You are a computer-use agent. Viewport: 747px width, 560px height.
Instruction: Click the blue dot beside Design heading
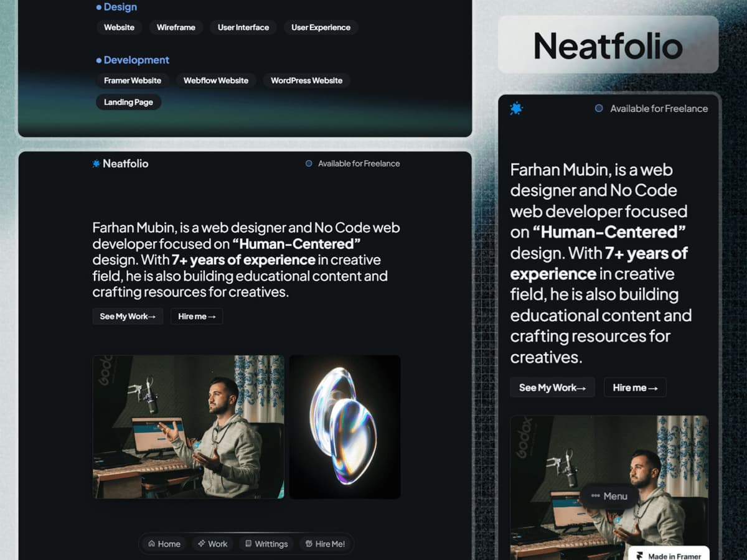point(98,7)
